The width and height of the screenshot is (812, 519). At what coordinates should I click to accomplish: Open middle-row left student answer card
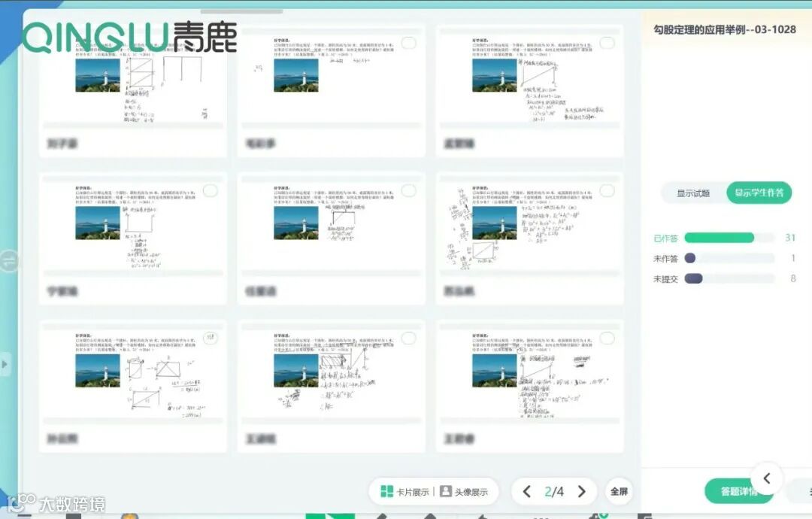coord(132,238)
